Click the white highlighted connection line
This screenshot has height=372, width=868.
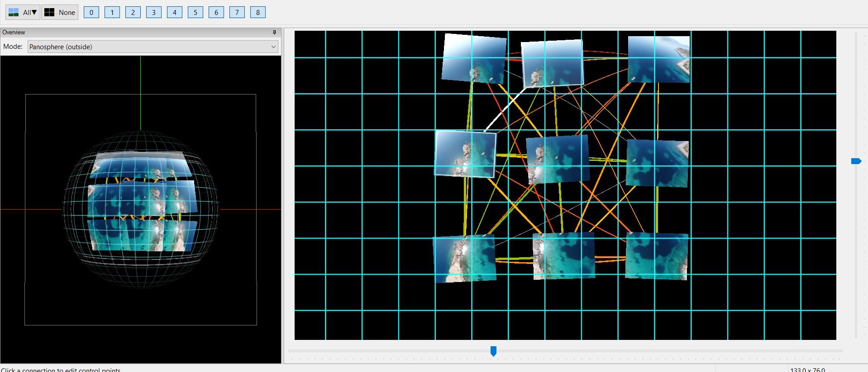505,110
